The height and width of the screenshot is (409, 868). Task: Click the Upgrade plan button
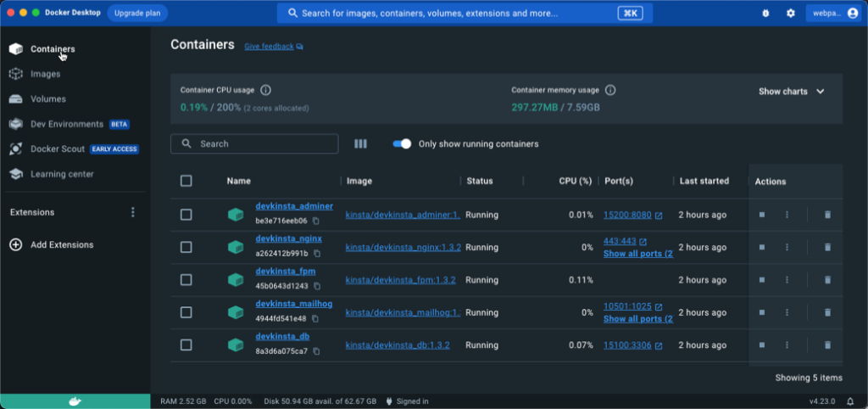coord(137,14)
